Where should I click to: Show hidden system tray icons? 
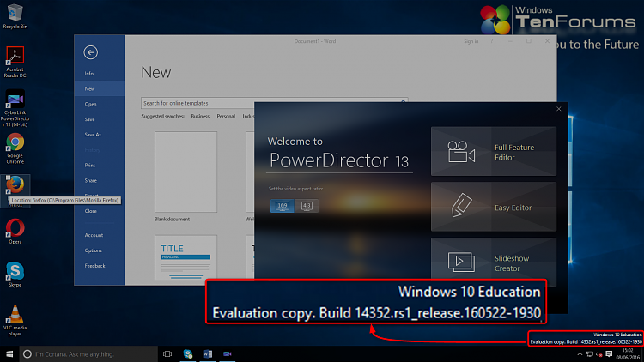click(x=580, y=353)
